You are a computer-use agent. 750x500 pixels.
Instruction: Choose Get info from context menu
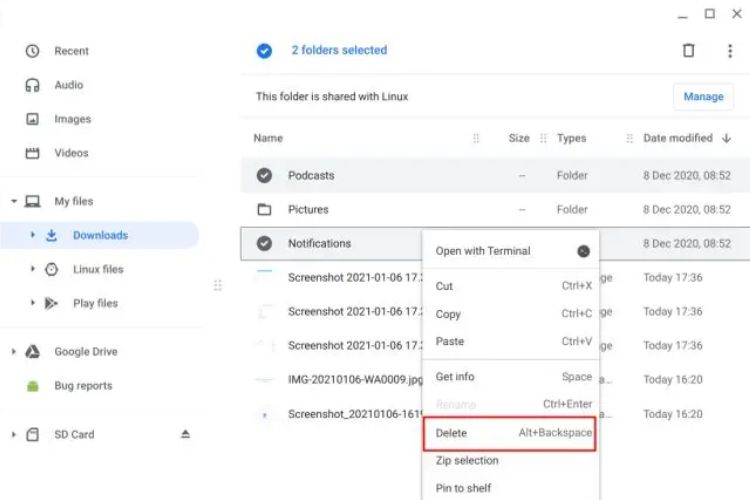pos(510,377)
